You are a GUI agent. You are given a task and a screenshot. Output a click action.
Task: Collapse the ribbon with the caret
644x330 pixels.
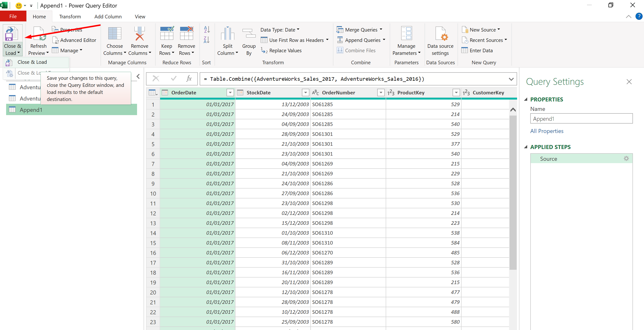[628, 16]
